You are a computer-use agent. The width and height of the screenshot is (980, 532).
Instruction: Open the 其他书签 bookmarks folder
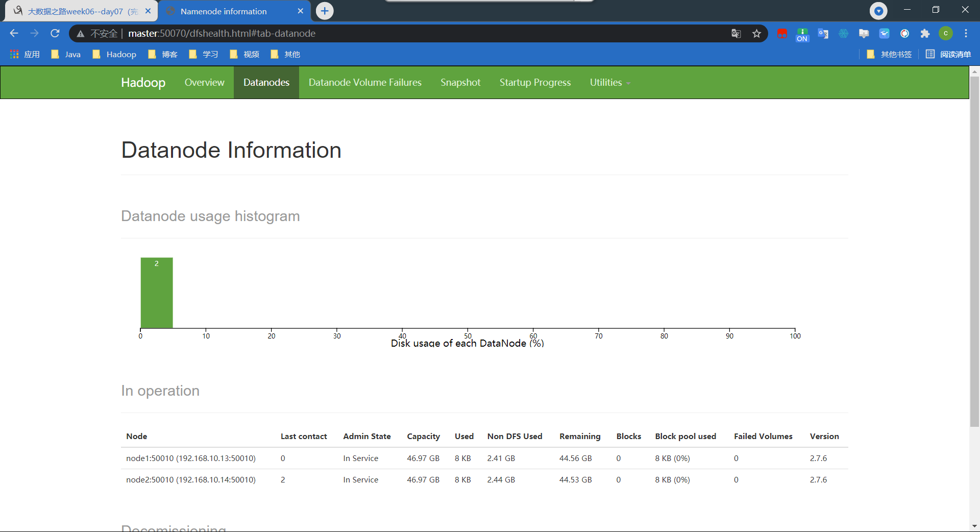pos(889,54)
